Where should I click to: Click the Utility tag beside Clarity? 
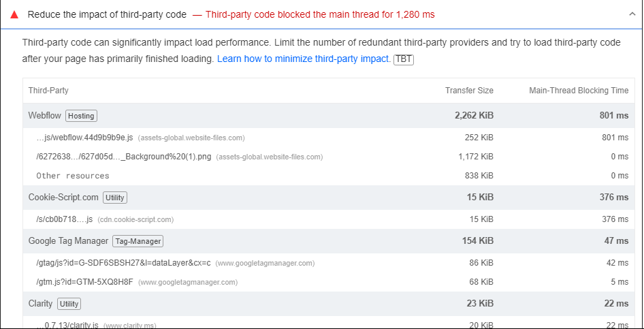(x=69, y=304)
